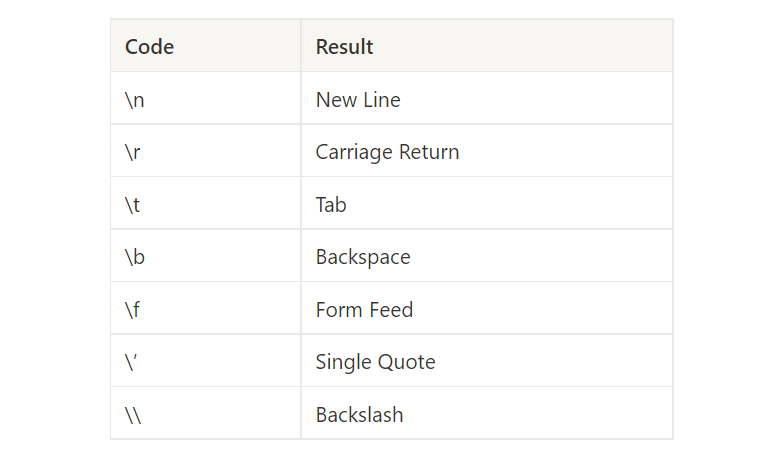
Task: Click the Form Feed result text
Action: [364, 310]
